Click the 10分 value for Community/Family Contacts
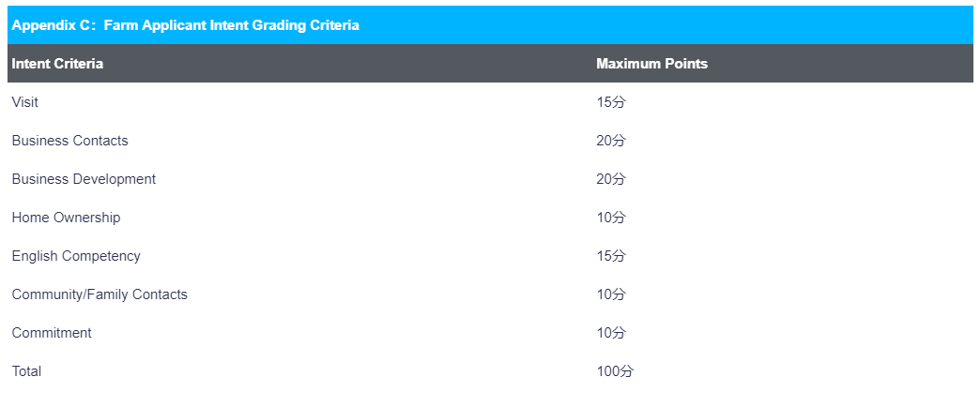Image resolution: width=980 pixels, height=407 pixels. coord(611,294)
